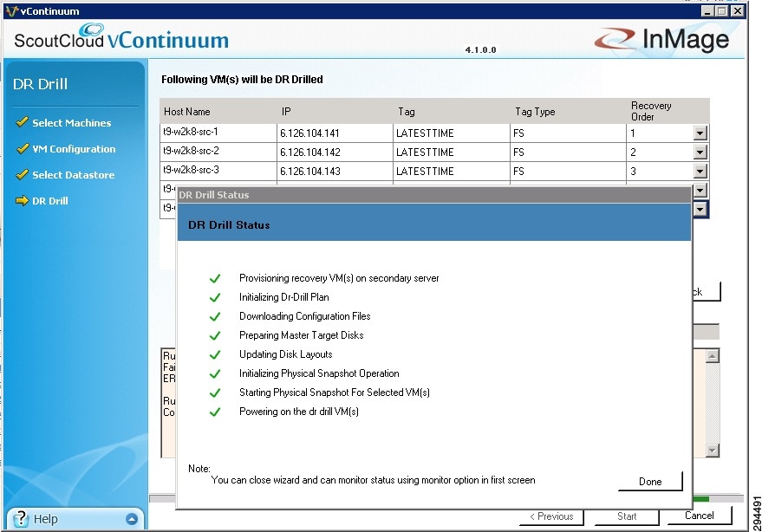Click 'Downloading Configuration Files' status text
Image resolution: width=762 pixels, height=532 pixels.
pos(304,315)
